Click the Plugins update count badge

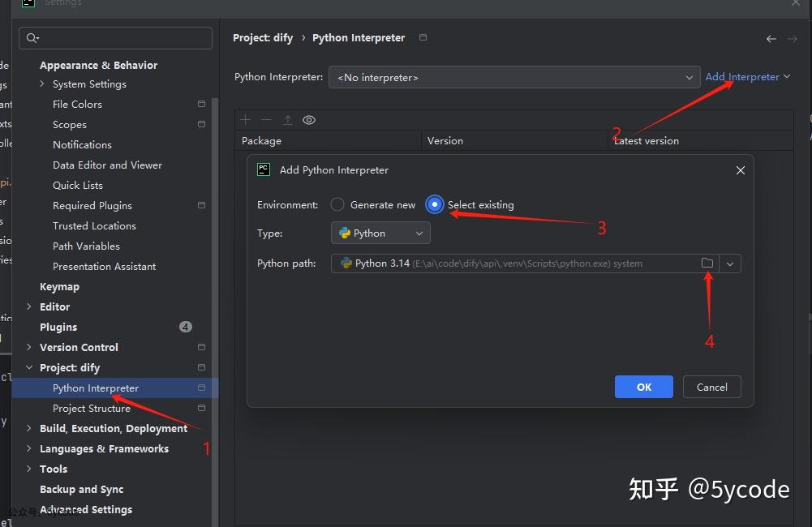coord(186,327)
